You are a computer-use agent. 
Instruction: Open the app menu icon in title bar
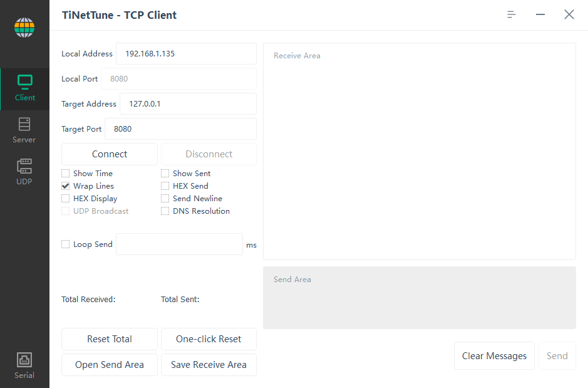[x=511, y=14]
